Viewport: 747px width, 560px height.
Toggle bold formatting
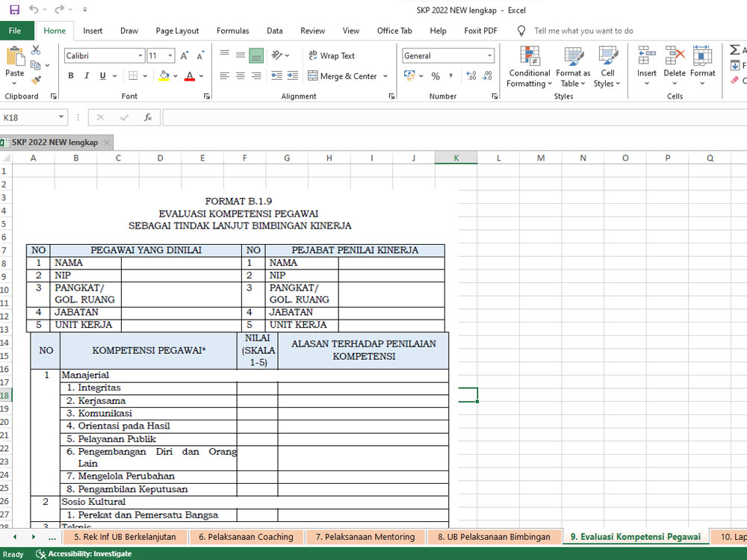click(71, 75)
